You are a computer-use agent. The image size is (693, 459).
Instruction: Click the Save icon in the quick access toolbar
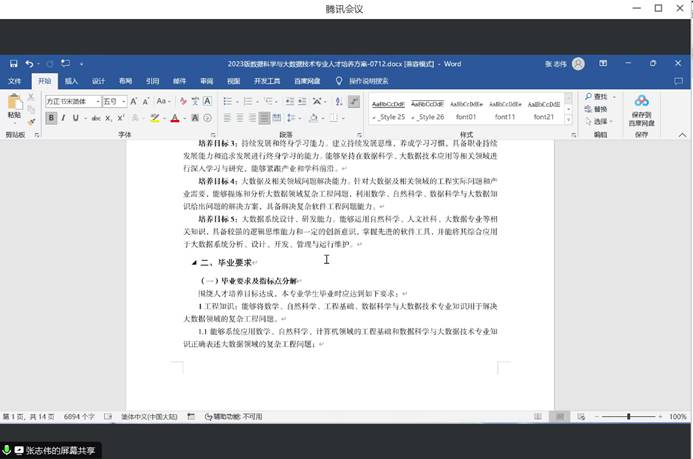pyautogui.click(x=13, y=63)
